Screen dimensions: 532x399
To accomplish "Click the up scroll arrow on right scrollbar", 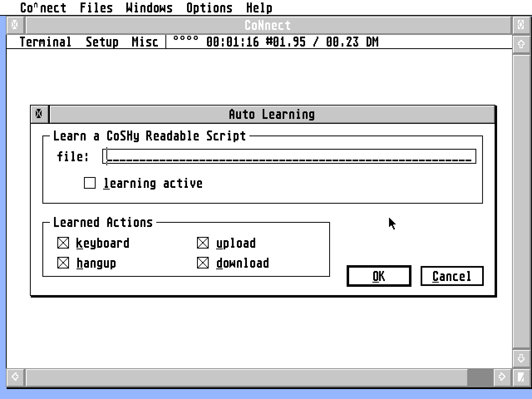I will click(x=522, y=44).
